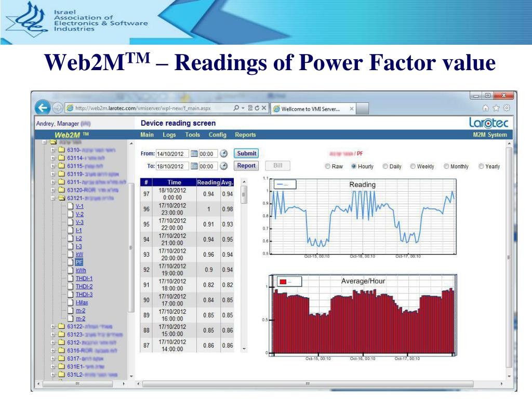Click the 63121 open folder icon
The width and height of the screenshot is (532, 399).
click(x=62, y=198)
